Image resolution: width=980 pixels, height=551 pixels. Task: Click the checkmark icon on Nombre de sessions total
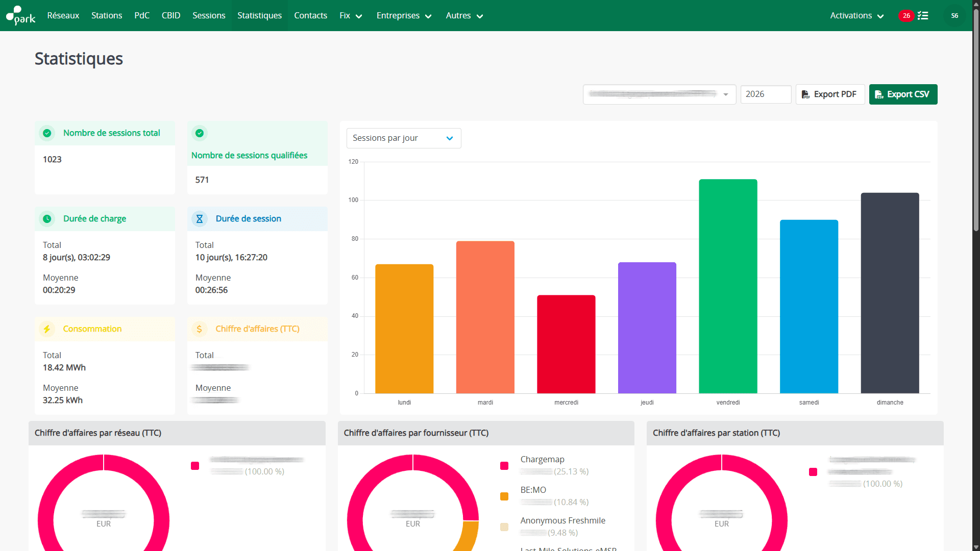click(47, 133)
